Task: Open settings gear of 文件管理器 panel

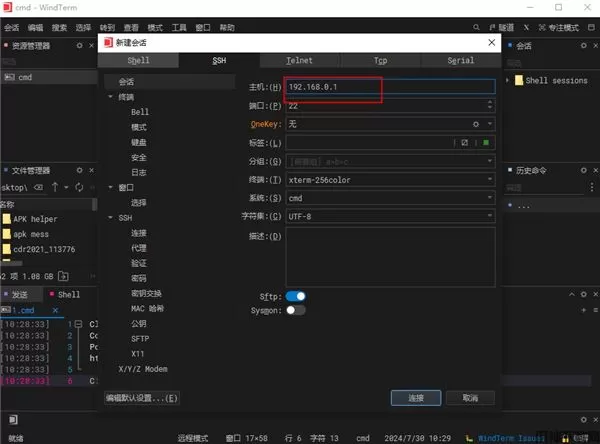Action: tap(79, 170)
